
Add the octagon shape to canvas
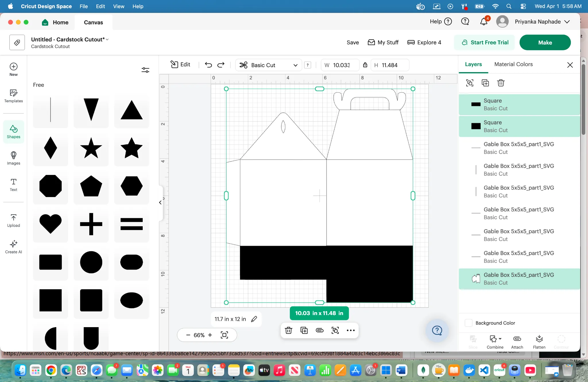tap(51, 186)
